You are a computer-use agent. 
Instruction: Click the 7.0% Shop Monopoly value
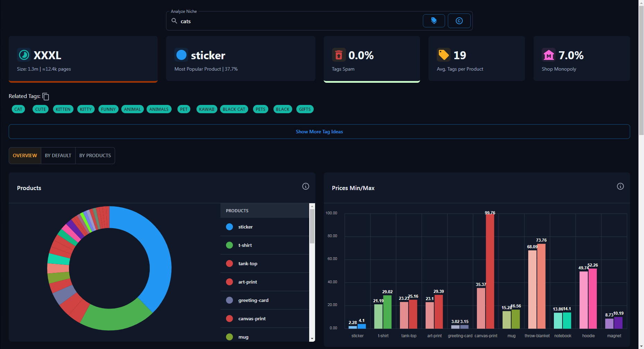571,55
